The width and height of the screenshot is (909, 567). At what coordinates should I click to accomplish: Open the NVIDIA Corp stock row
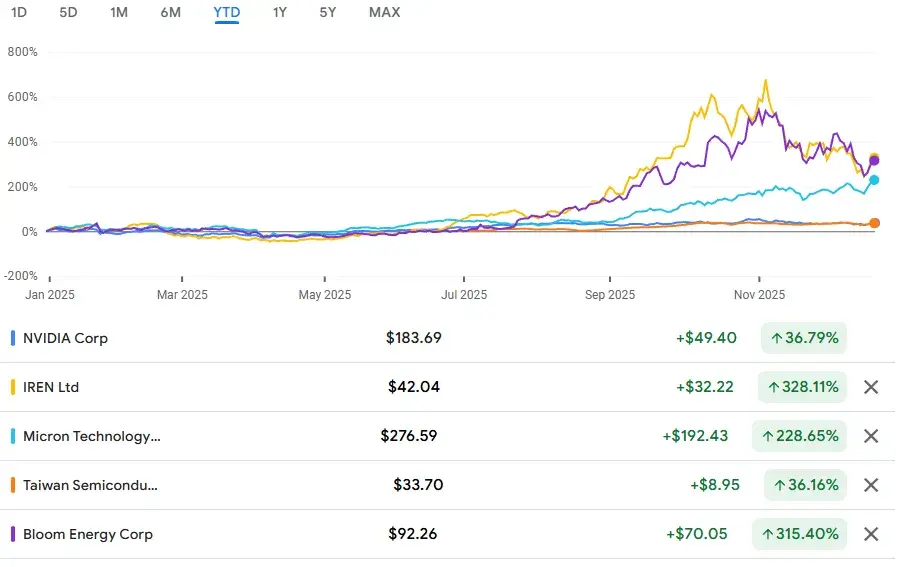65,338
